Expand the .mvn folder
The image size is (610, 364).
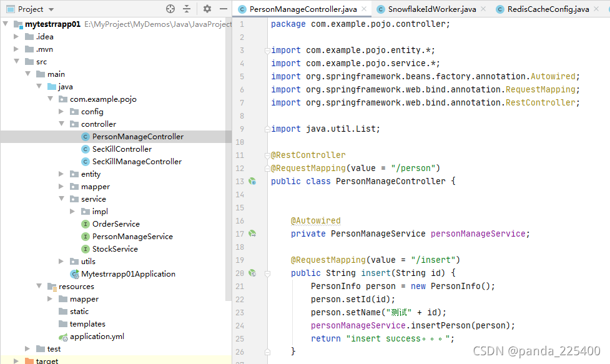pos(16,49)
